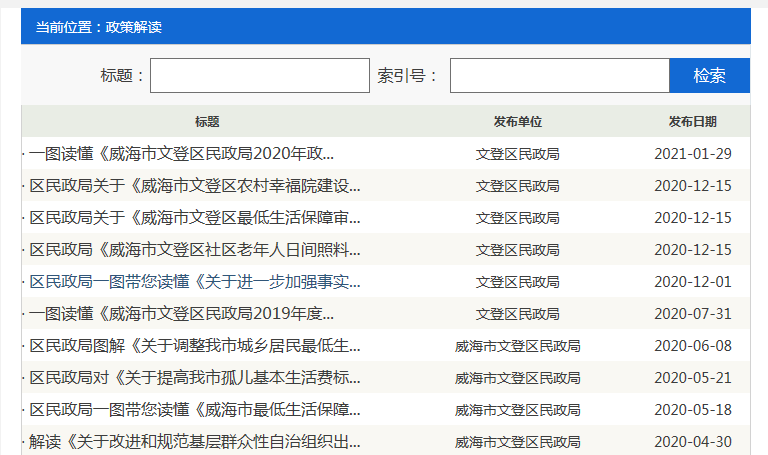Select the date 2021-01-29 cell

[693, 154]
